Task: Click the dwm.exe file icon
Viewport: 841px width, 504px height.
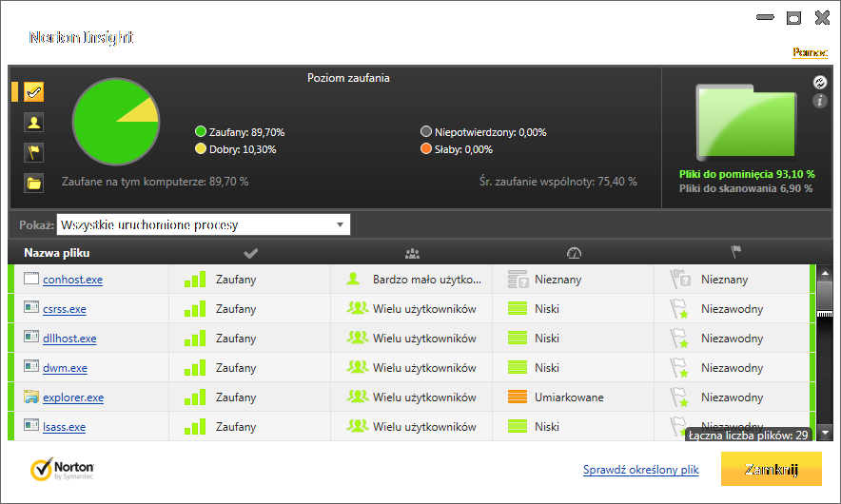Action: (x=31, y=366)
